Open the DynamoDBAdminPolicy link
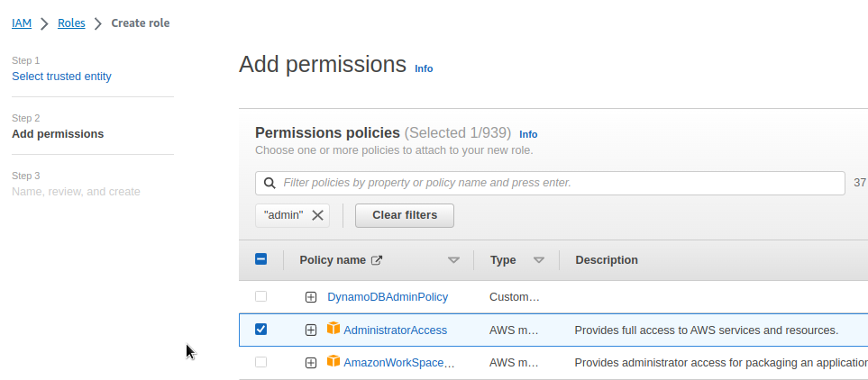 [388, 297]
